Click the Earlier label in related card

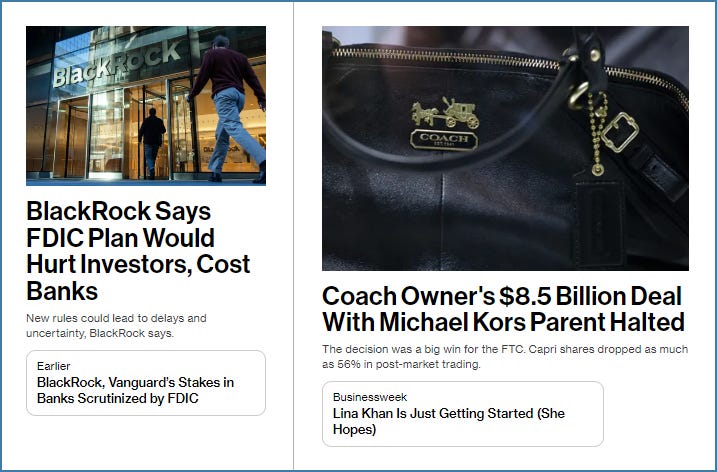tap(54, 366)
